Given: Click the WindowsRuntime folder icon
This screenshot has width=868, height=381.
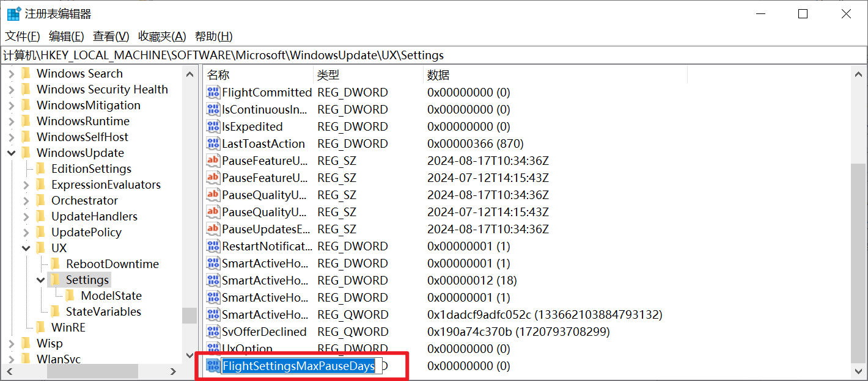Looking at the screenshot, I should [26, 121].
